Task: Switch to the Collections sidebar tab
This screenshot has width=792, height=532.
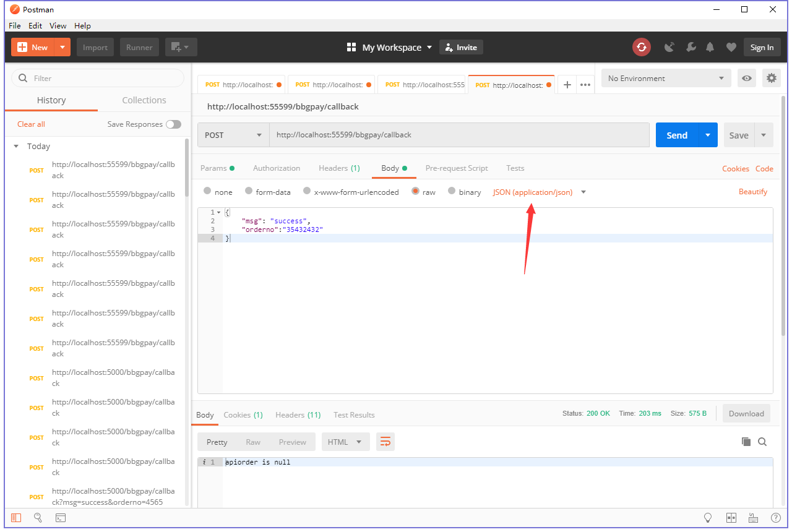Action: pos(144,100)
